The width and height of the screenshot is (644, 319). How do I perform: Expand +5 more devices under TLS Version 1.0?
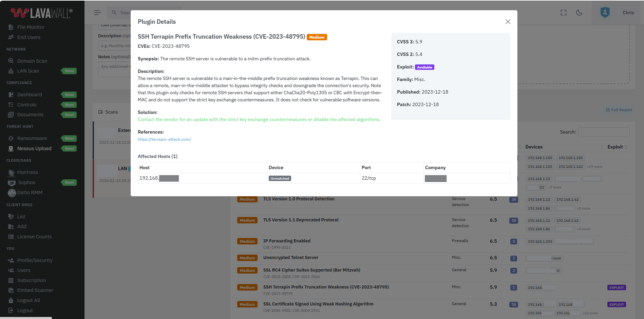[584, 208]
